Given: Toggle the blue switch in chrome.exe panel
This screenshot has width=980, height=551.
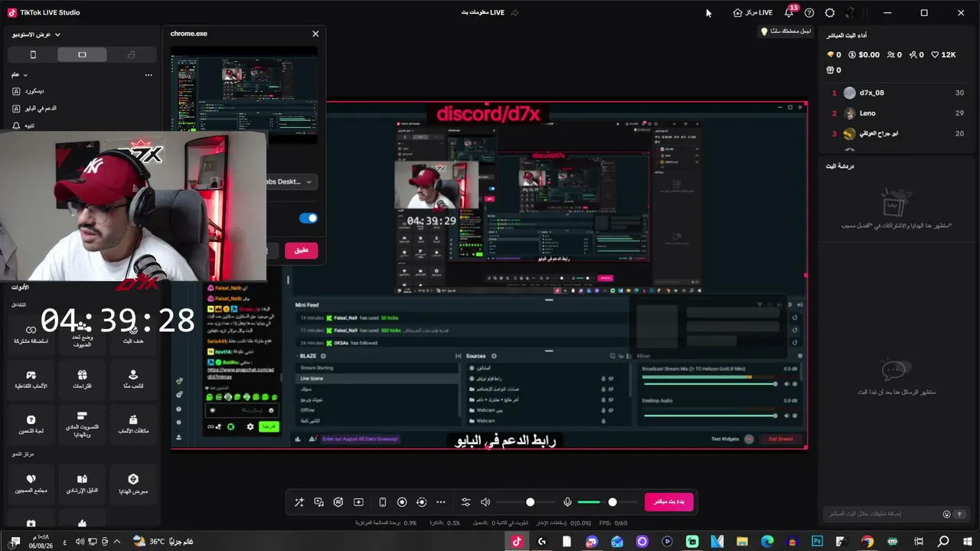Looking at the screenshot, I should point(308,218).
